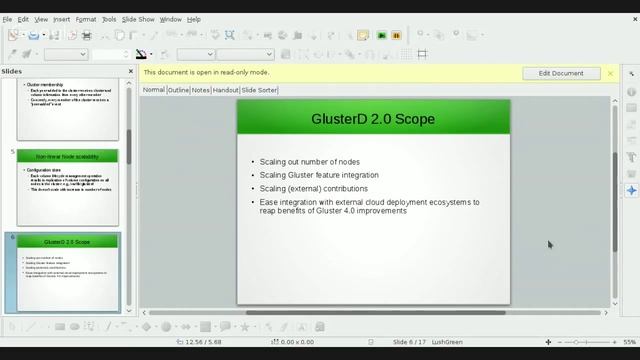Click the Zoom & Pan magnifier icon

[230, 35]
